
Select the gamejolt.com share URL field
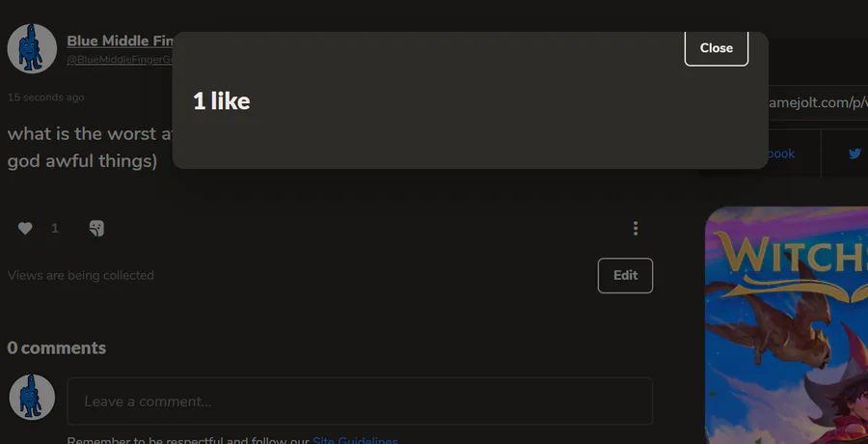point(818,101)
